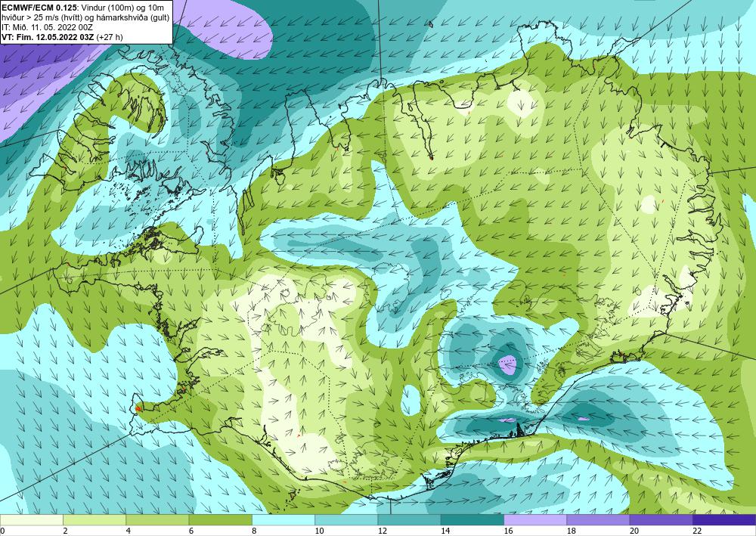Click the legend scale value '6'
Viewport: 756px width, 536px height.
pos(191,531)
